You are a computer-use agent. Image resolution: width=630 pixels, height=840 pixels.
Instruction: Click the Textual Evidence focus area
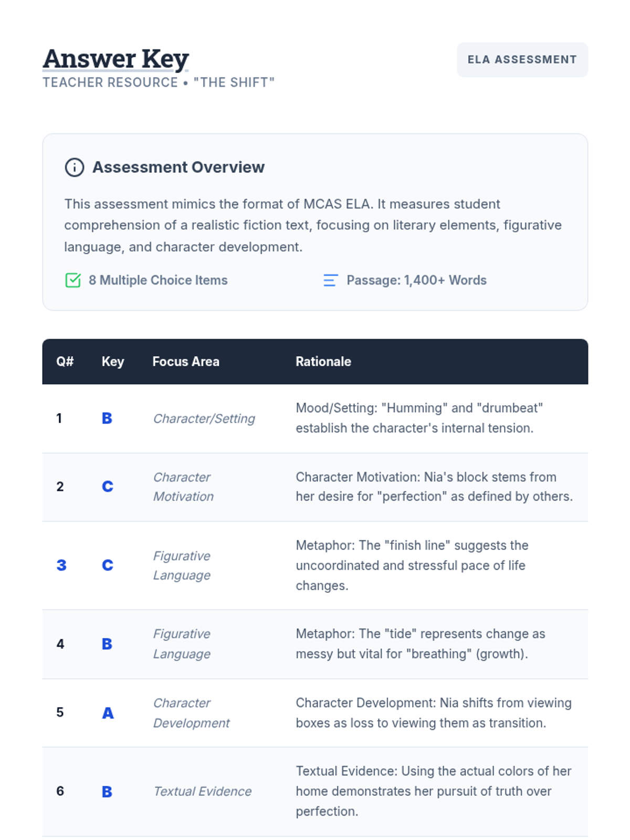tap(202, 791)
